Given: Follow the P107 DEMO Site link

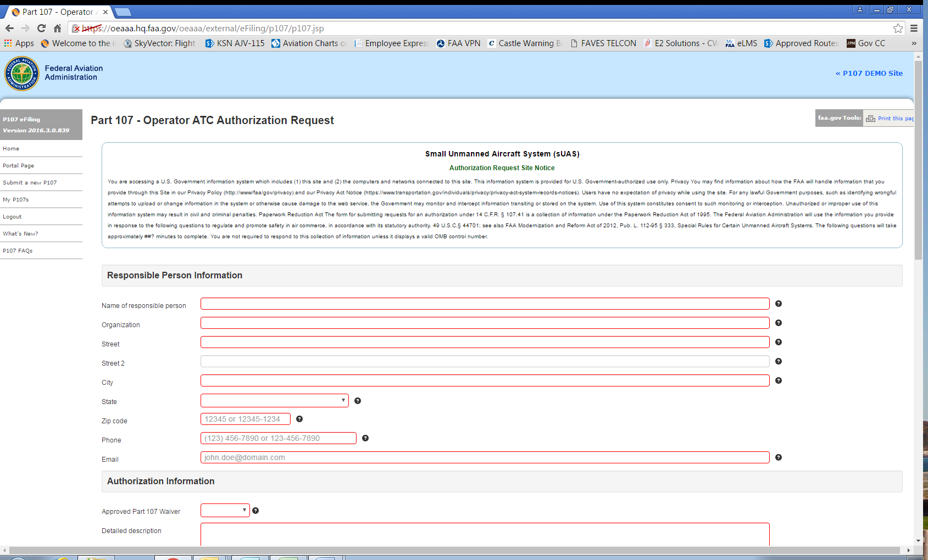Looking at the screenshot, I should (869, 73).
